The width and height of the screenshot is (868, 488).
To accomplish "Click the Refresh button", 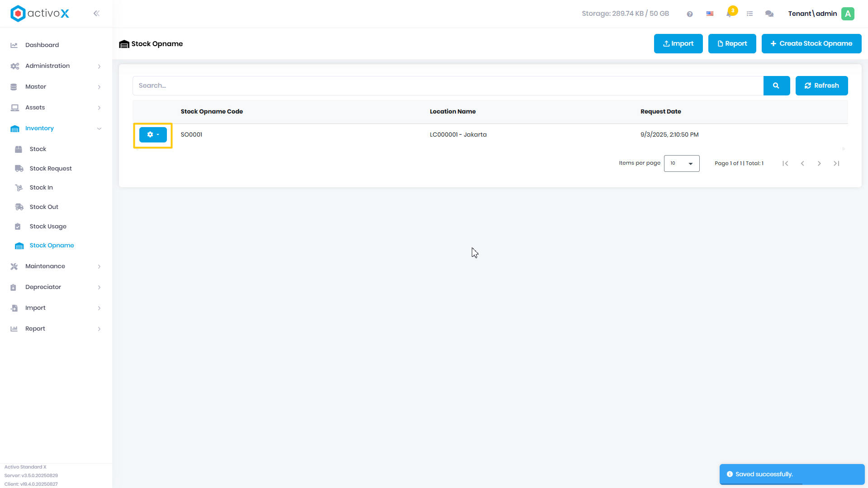I will click(821, 85).
